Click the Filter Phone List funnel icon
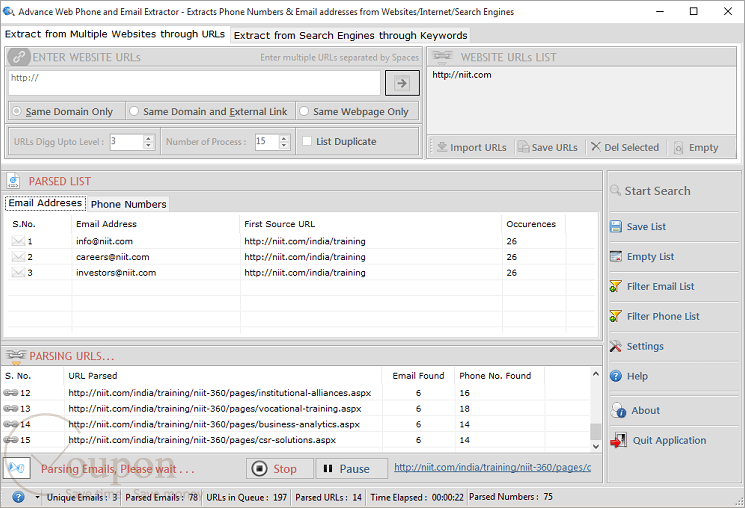 [616, 316]
